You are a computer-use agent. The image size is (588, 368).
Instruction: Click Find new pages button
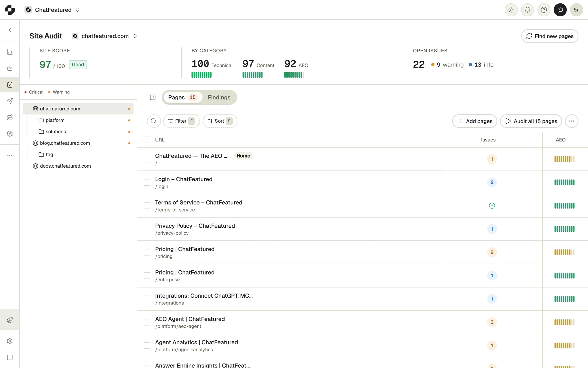click(x=550, y=36)
